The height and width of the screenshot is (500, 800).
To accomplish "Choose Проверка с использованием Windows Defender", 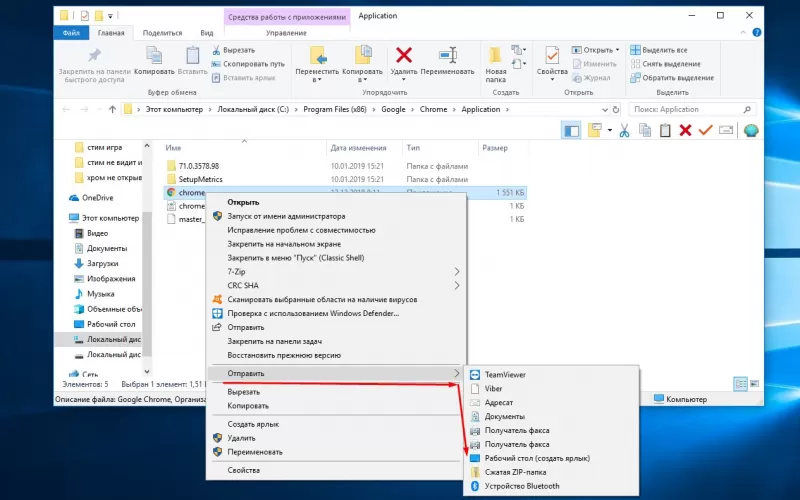I will 313,313.
